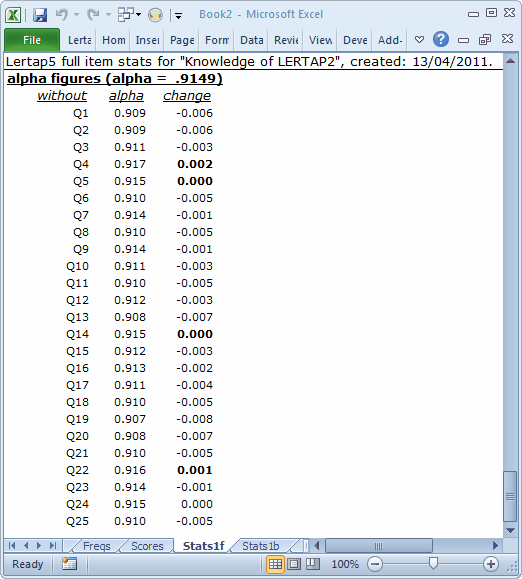Image resolution: width=522 pixels, height=579 pixels.
Task: Select alpha value 0.917 for Q4
Action: [130, 164]
